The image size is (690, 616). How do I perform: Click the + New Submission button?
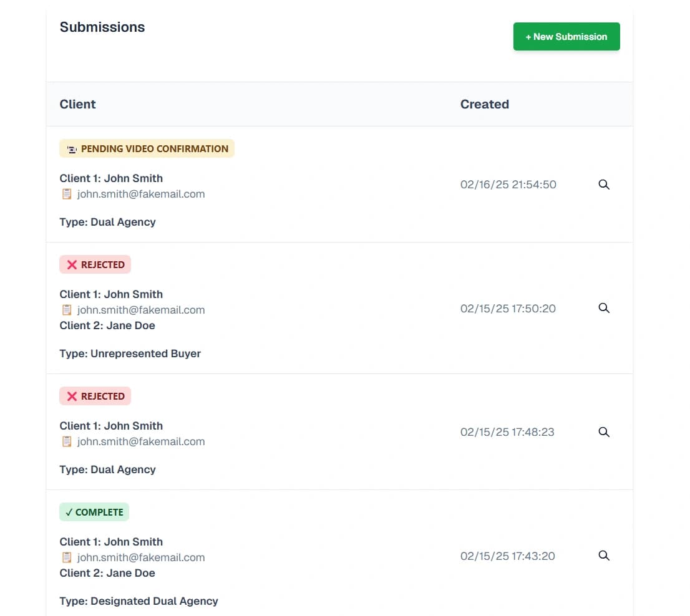[566, 37]
